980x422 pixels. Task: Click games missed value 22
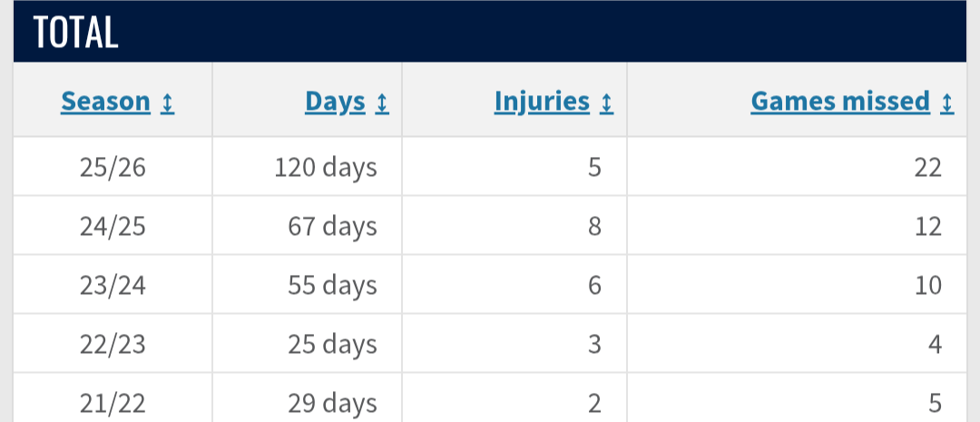[x=926, y=168]
